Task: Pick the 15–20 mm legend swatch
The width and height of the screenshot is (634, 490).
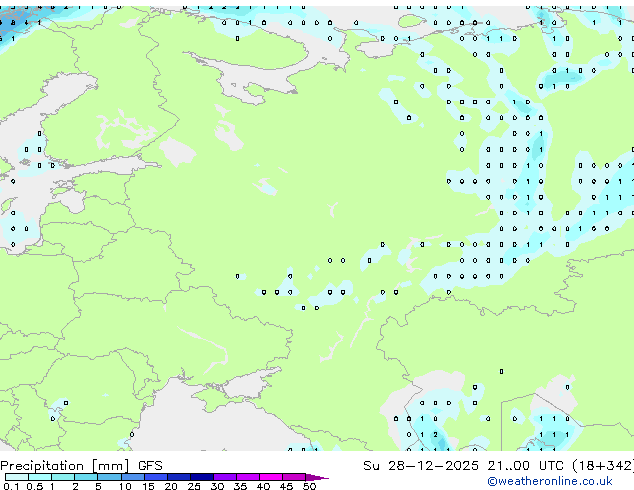Action: click(x=156, y=477)
